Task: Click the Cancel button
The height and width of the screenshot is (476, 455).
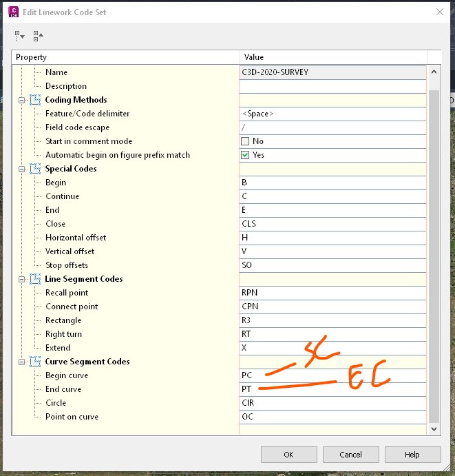Action: coord(350,455)
